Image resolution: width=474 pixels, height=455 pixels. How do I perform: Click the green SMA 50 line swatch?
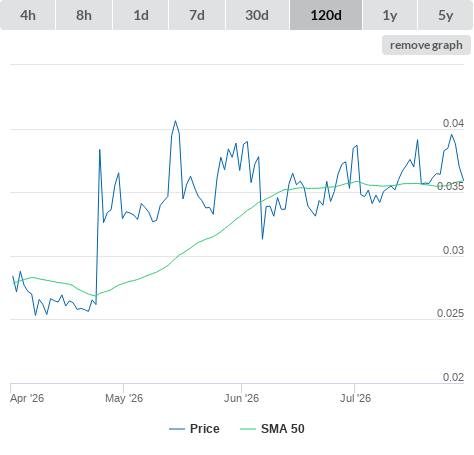tap(248, 429)
